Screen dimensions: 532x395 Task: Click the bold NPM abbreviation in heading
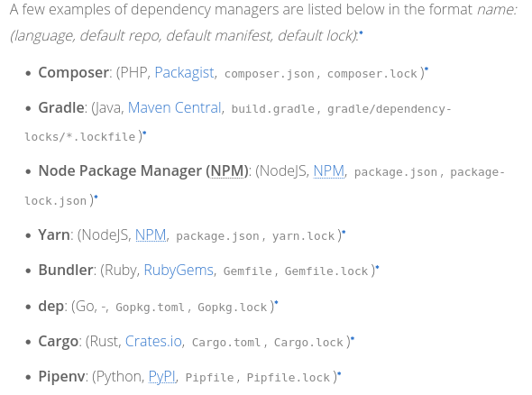coord(227,170)
